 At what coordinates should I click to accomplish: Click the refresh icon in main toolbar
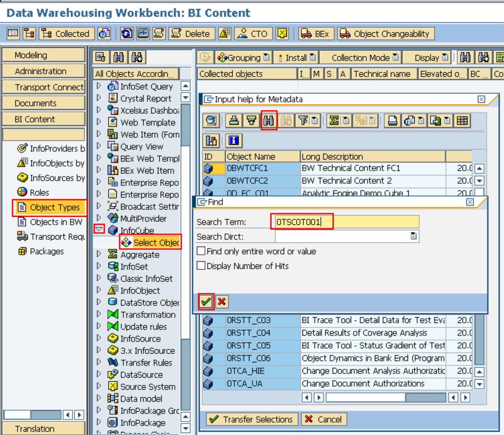click(127, 33)
